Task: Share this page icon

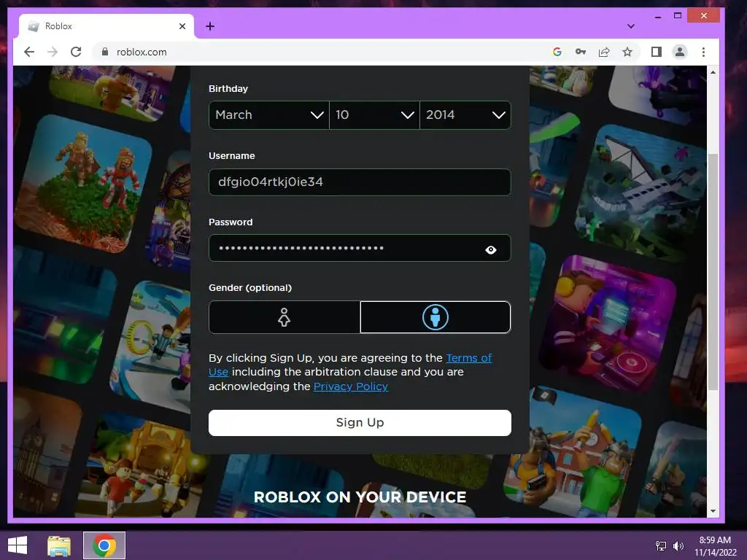Action: [603, 52]
